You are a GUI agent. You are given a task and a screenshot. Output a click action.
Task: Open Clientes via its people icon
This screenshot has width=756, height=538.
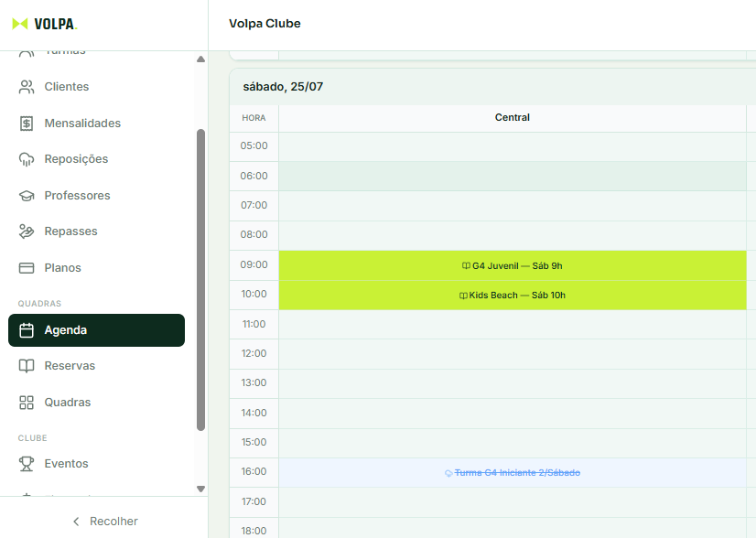27,87
